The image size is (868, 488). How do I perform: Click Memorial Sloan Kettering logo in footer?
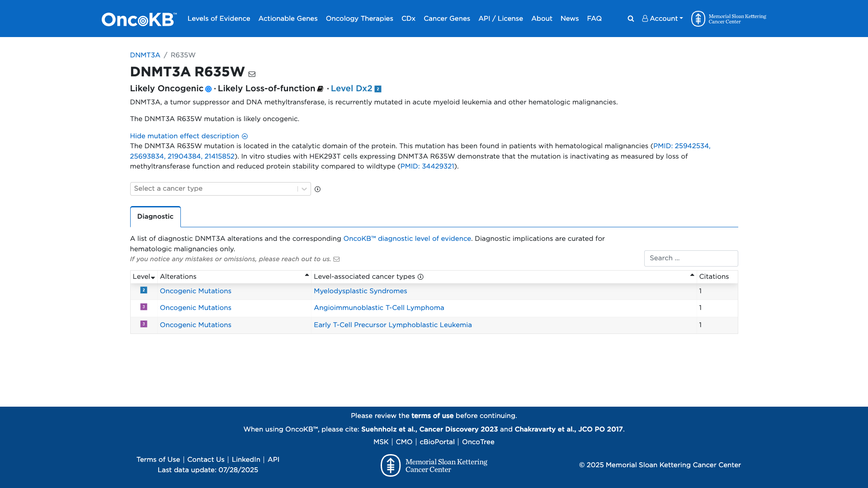434,465
